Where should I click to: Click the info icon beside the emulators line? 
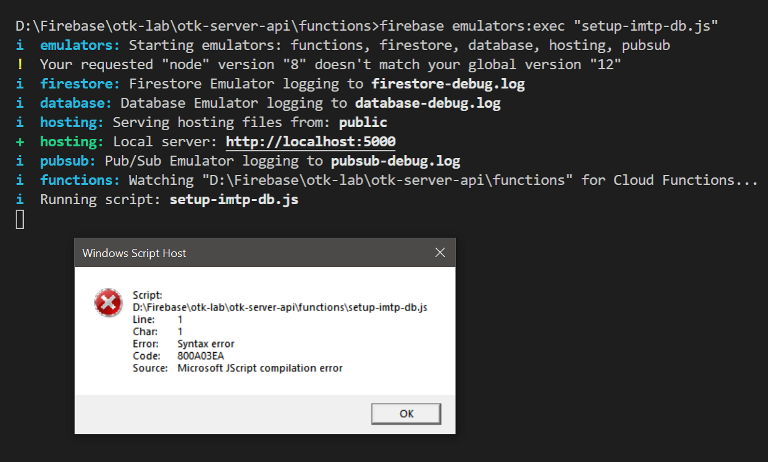pyautogui.click(x=20, y=46)
